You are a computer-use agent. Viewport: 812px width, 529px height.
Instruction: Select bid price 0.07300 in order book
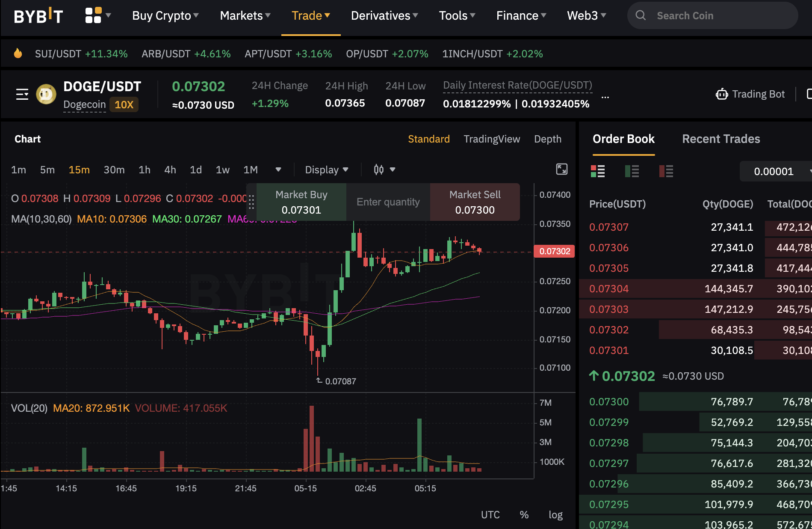(x=609, y=402)
